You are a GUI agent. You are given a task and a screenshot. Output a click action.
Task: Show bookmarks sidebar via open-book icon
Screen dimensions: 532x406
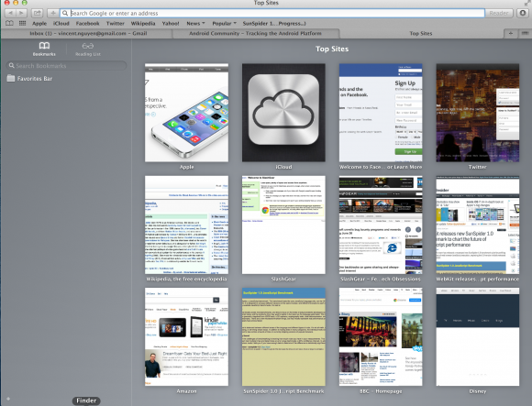[9, 24]
